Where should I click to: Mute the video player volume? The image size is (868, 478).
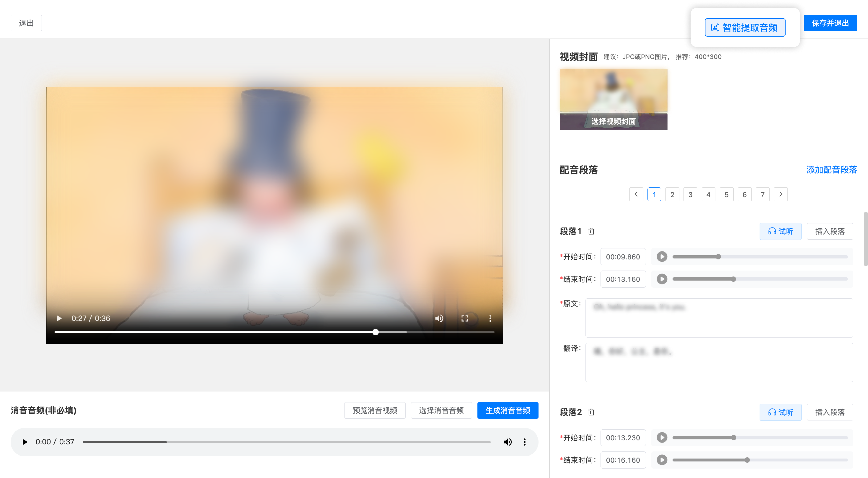(439, 318)
